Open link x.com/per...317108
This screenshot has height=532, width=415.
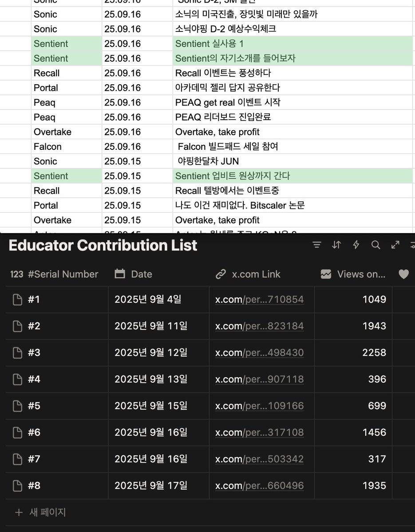[x=260, y=433]
